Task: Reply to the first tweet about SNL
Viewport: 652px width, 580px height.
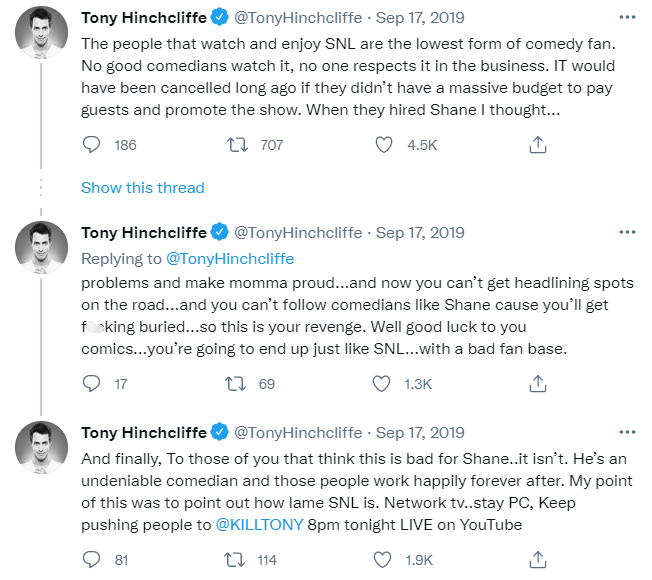Action: pos(92,145)
